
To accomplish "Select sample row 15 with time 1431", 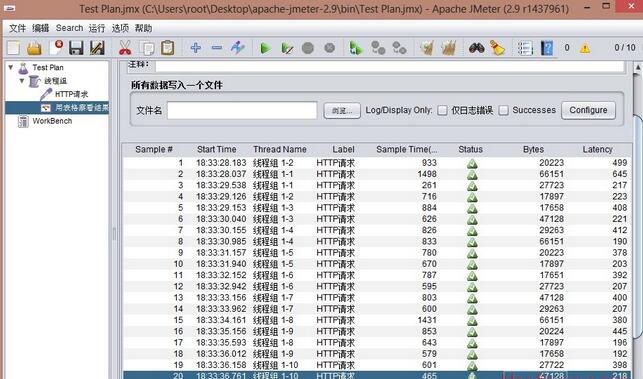I will tap(377, 320).
